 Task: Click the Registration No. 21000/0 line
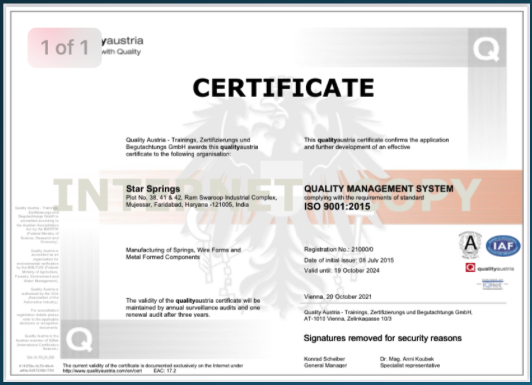click(339, 249)
